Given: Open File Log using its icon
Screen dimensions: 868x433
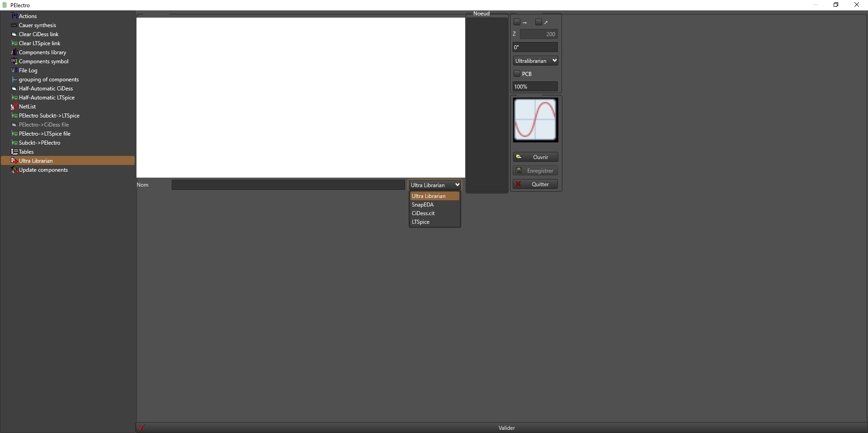Looking at the screenshot, I should click(x=14, y=71).
